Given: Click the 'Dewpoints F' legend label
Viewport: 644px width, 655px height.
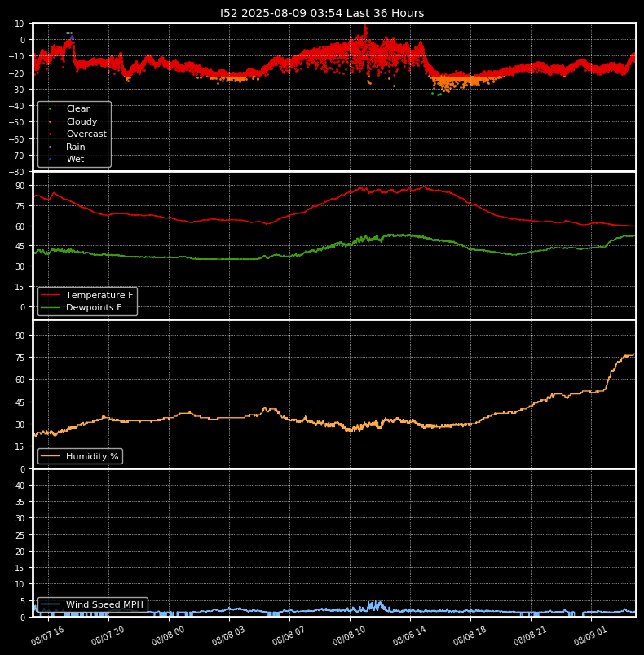Looking at the screenshot, I should tap(94, 307).
